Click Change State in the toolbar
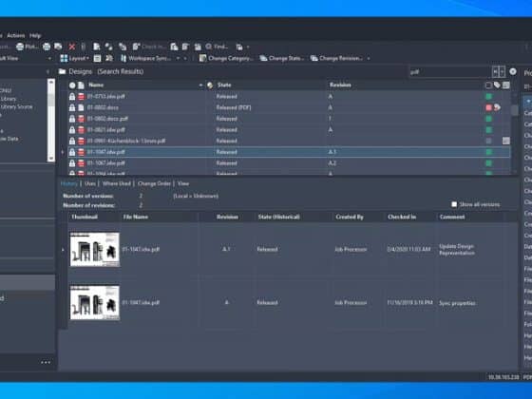The width and height of the screenshot is (532, 399). (x=282, y=58)
